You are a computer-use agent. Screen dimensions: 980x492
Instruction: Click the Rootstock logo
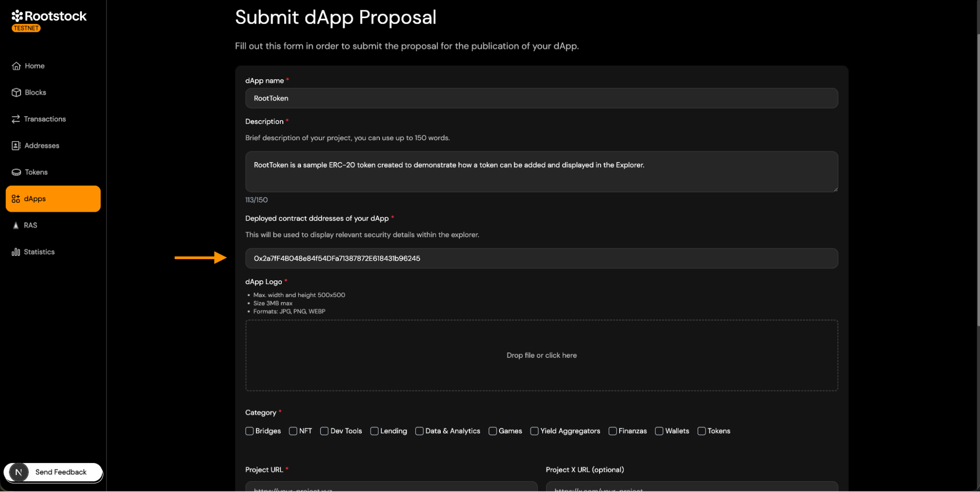tap(49, 17)
